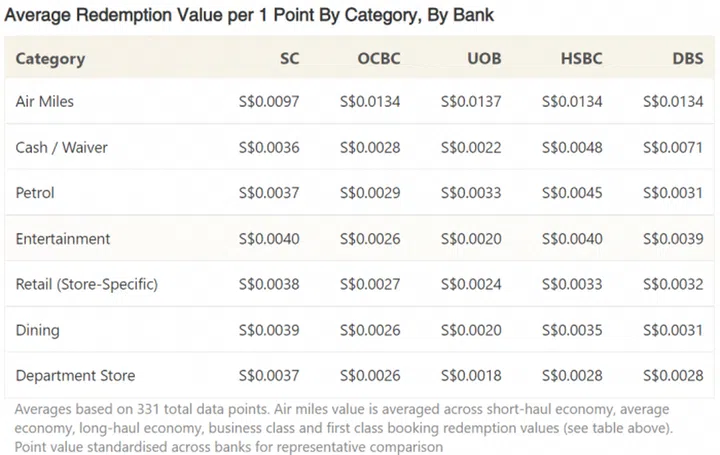Select the Department Store row label
The height and width of the screenshot is (455, 720).
pos(76,376)
